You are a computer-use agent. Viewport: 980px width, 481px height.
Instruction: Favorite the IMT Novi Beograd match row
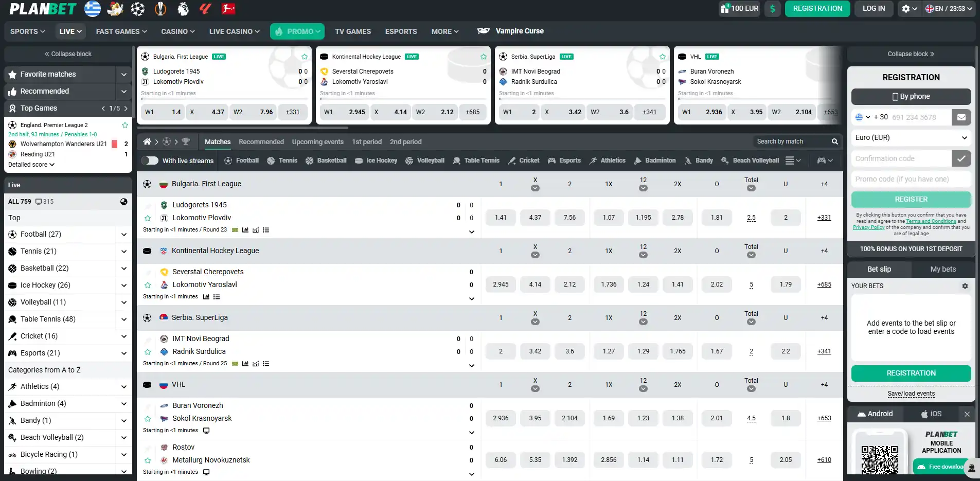(x=148, y=352)
